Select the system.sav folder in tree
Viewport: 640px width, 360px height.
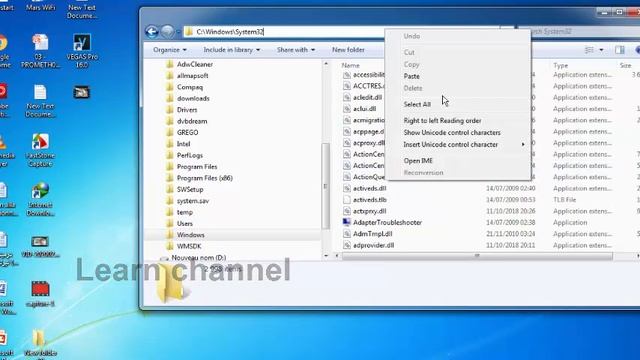point(193,201)
